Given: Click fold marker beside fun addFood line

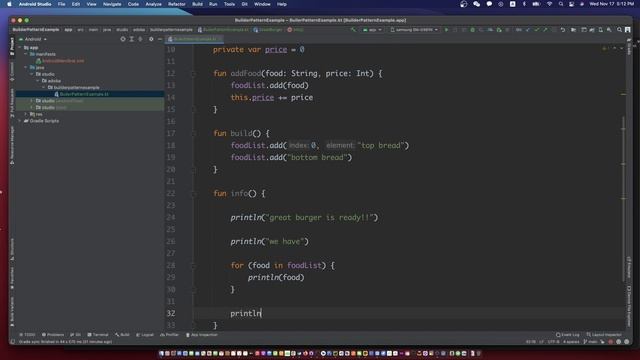Looking at the screenshot, I should (194, 74).
